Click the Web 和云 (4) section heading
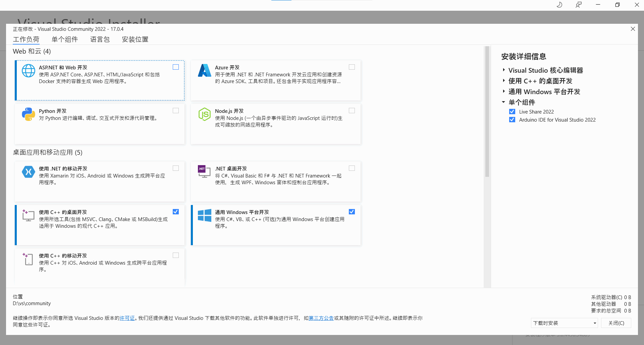The width and height of the screenshot is (644, 345). [32, 51]
